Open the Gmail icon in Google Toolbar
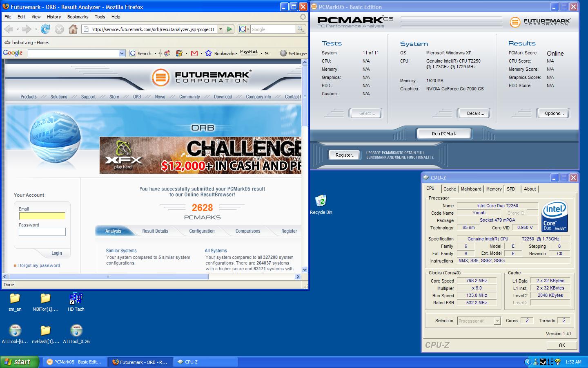The height and width of the screenshot is (368, 588). coord(194,53)
